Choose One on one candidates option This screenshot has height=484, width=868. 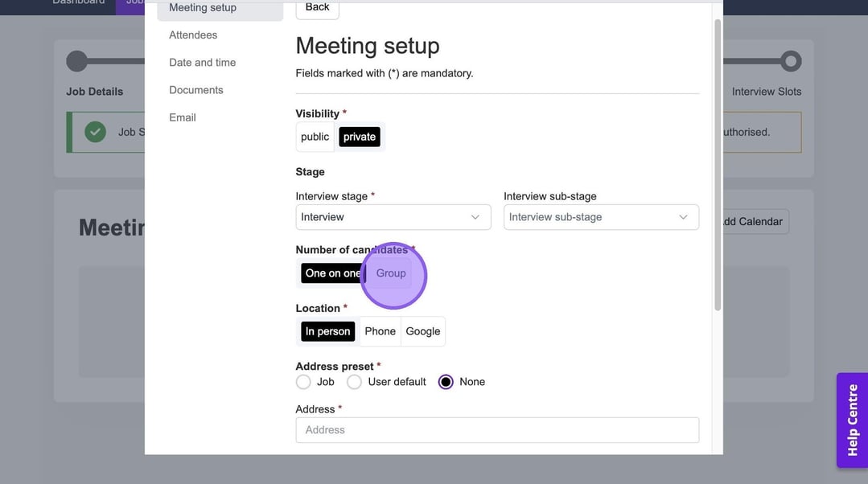coord(332,273)
